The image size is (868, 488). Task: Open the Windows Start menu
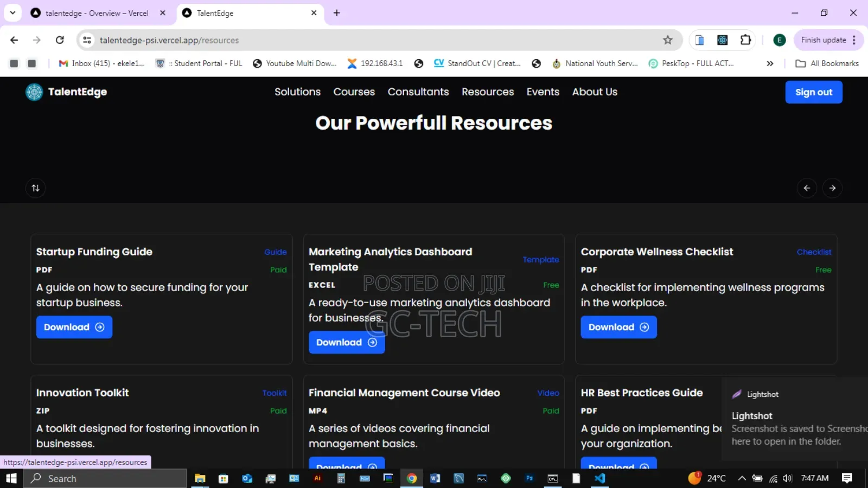click(x=11, y=478)
